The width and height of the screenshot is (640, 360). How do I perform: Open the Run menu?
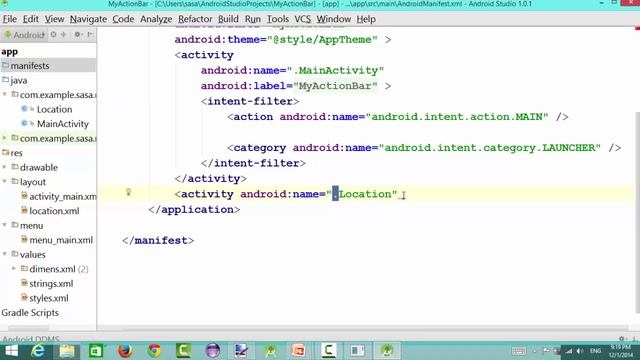(x=253, y=19)
